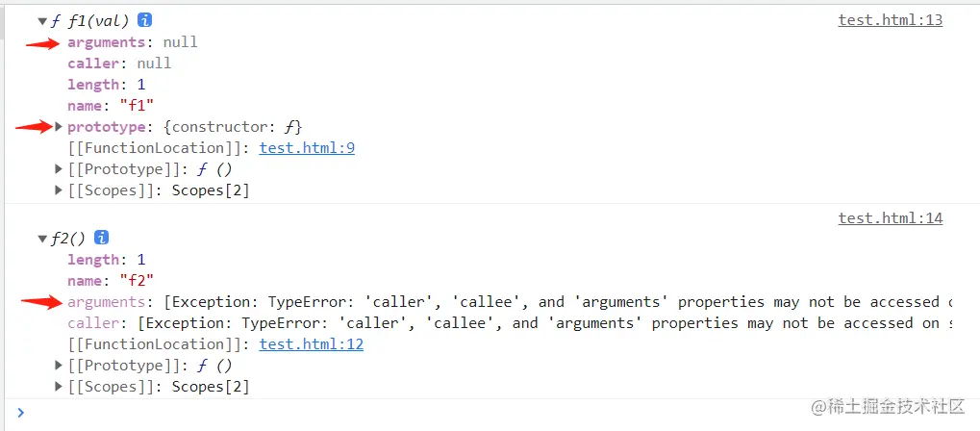
Task: Click the console prompt arrow
Action: tap(21, 413)
